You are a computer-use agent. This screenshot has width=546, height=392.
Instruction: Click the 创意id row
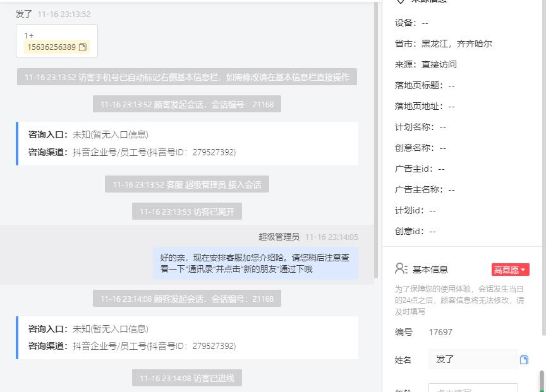(x=415, y=232)
